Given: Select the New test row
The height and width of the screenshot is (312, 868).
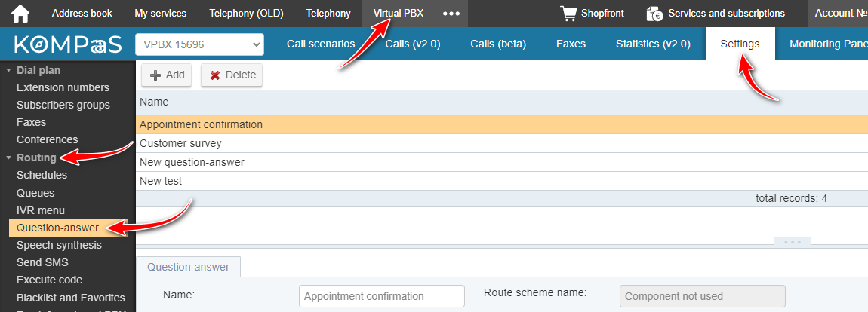Looking at the screenshot, I should [x=501, y=181].
